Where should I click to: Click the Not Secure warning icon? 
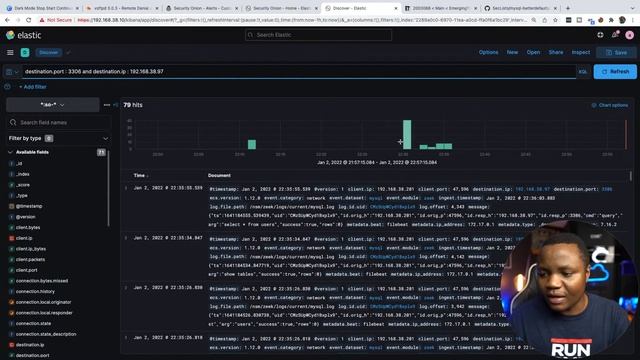[42, 20]
